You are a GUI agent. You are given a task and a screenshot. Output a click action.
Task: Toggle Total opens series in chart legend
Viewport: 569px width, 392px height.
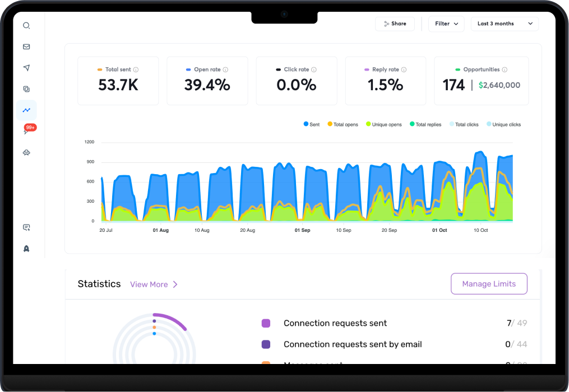(343, 124)
